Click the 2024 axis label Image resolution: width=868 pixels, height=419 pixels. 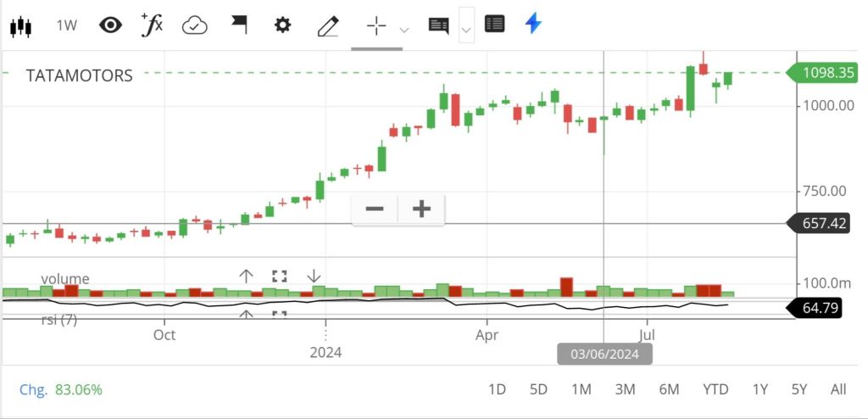coord(325,353)
